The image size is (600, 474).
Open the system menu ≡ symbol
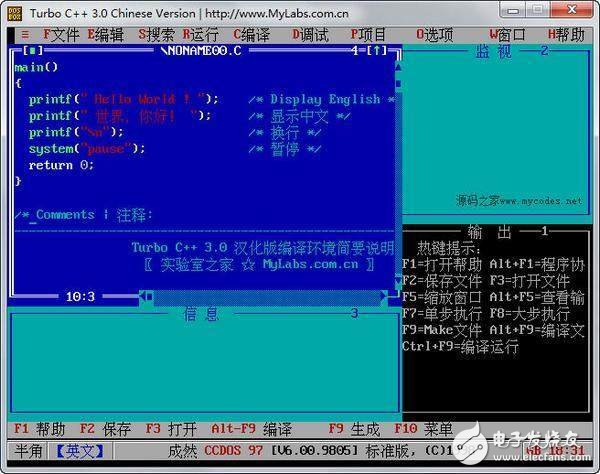(x=25, y=35)
